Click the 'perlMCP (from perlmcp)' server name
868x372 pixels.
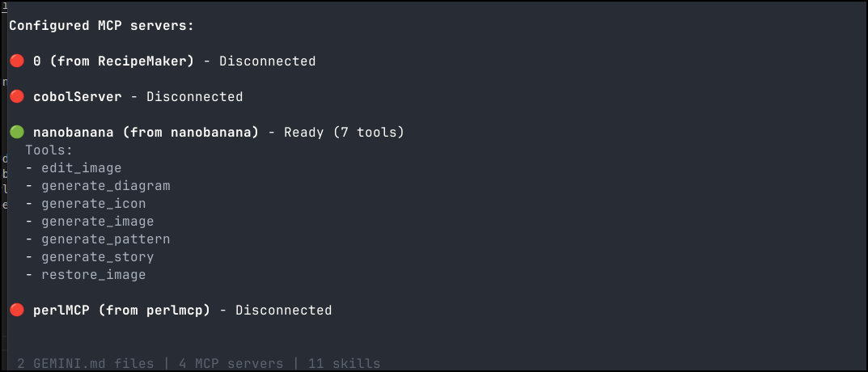pos(121,311)
